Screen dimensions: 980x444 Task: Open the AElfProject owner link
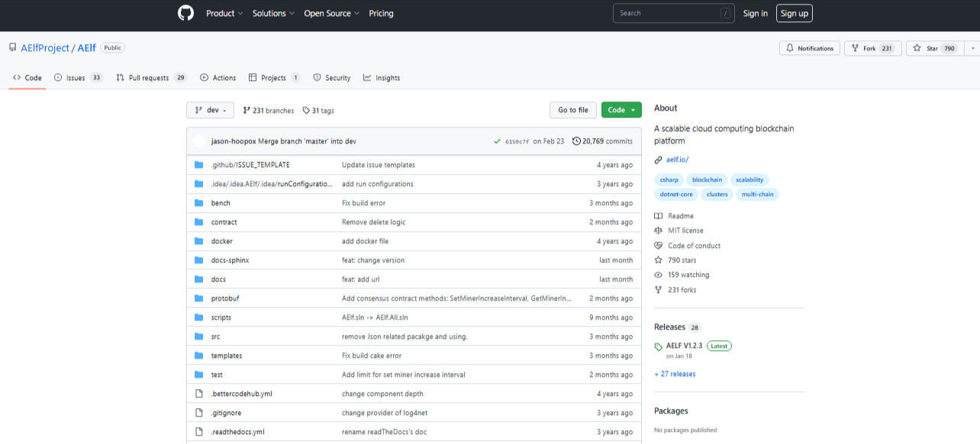(45, 47)
